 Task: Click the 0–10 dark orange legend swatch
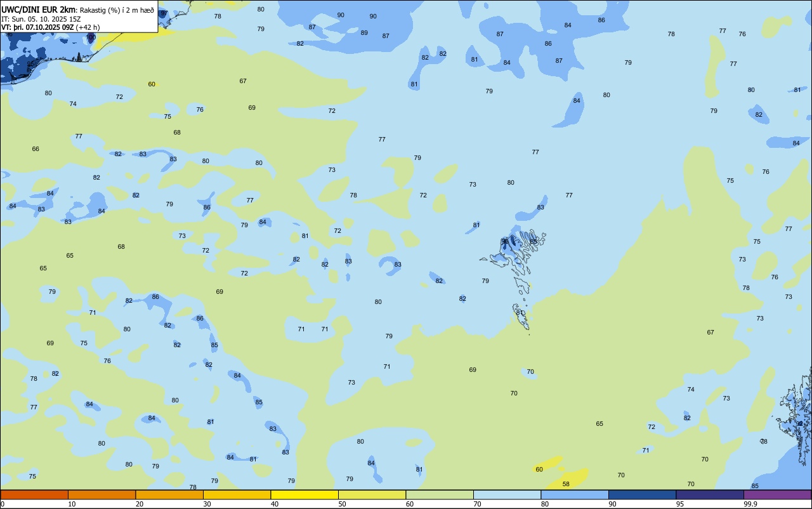click(34, 494)
